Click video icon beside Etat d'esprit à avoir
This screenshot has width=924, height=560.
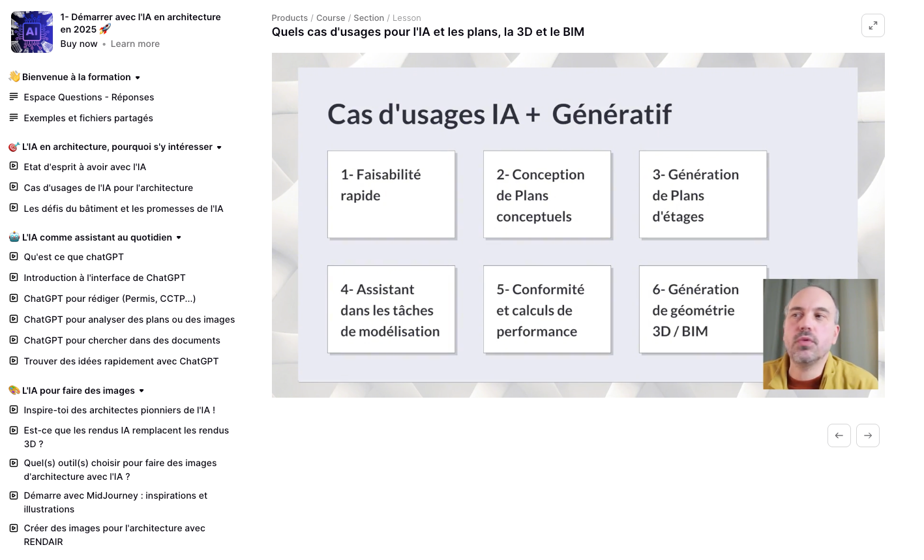click(x=14, y=167)
